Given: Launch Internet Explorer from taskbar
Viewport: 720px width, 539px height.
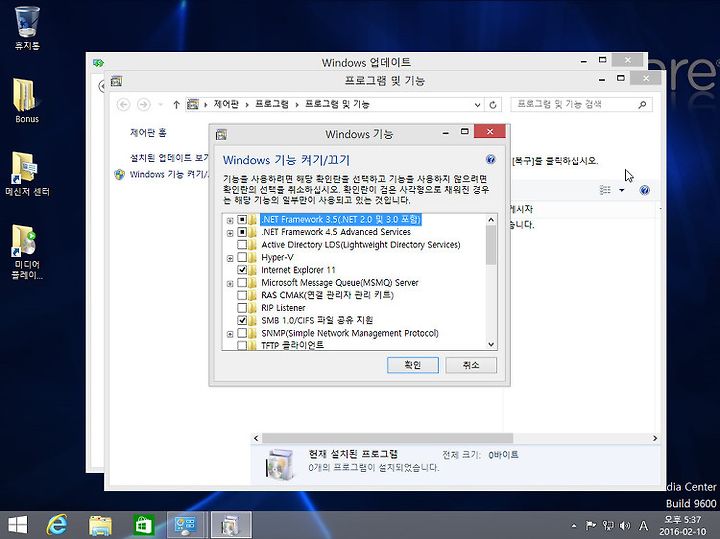Looking at the screenshot, I should (x=57, y=525).
